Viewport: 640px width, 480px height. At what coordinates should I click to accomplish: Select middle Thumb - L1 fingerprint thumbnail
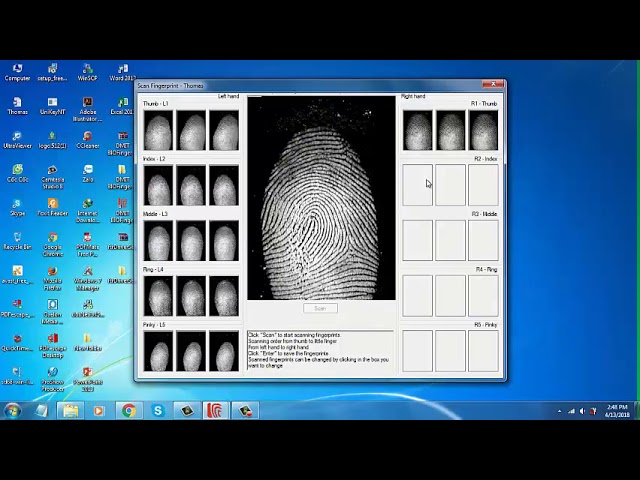[x=191, y=130]
